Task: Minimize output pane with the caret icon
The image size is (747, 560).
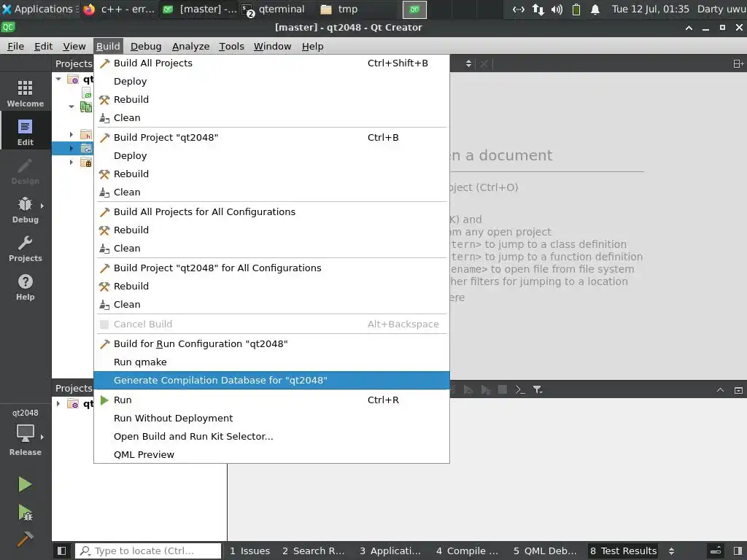Action: (720, 390)
